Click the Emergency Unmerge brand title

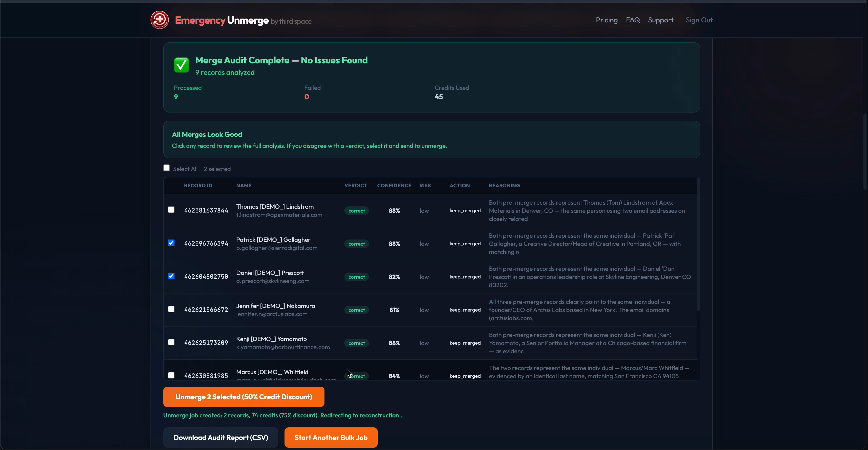click(x=222, y=20)
